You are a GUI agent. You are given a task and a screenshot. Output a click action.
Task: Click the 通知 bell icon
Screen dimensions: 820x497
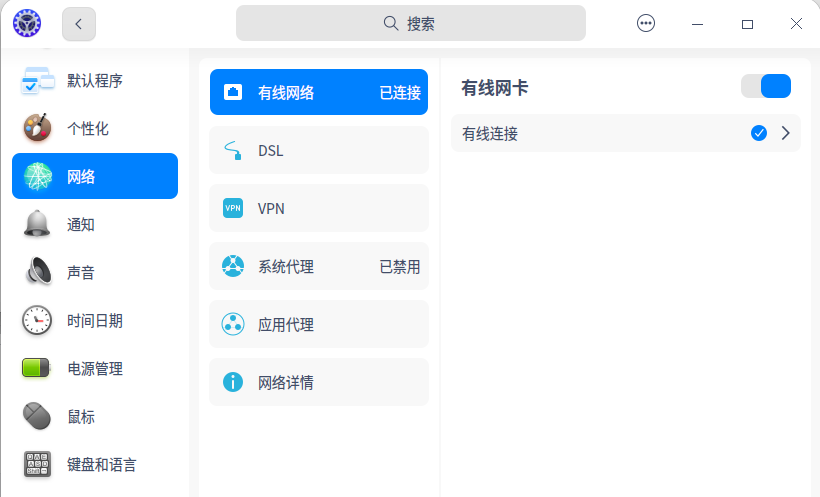point(37,224)
